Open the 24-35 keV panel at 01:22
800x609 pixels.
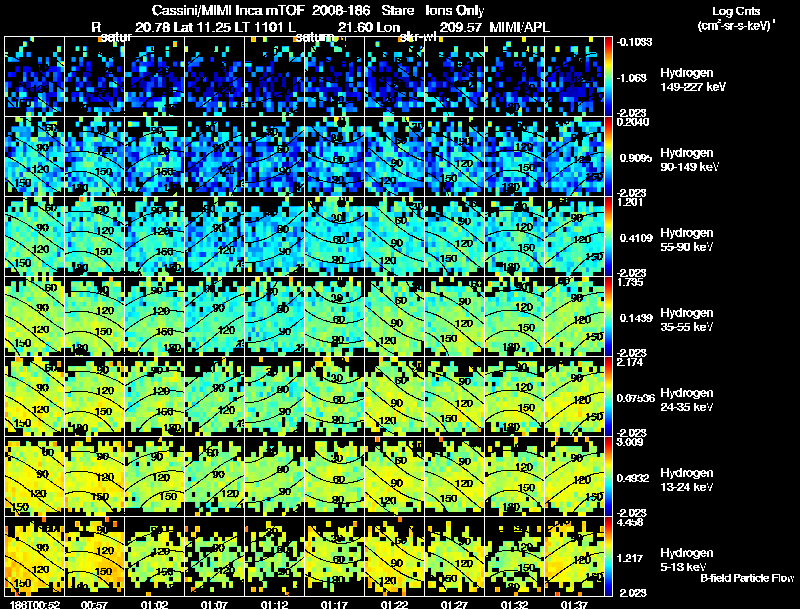click(394, 396)
